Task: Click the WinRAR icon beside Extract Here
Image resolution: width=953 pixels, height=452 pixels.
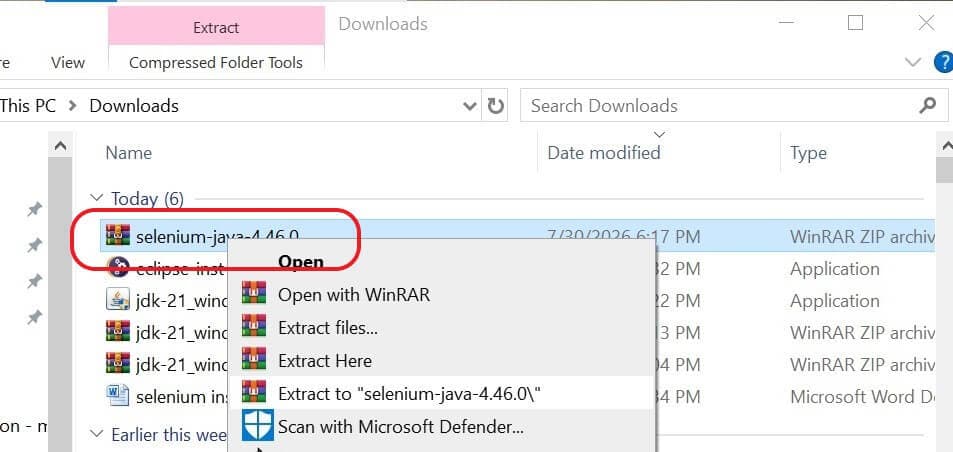Action: (x=253, y=359)
